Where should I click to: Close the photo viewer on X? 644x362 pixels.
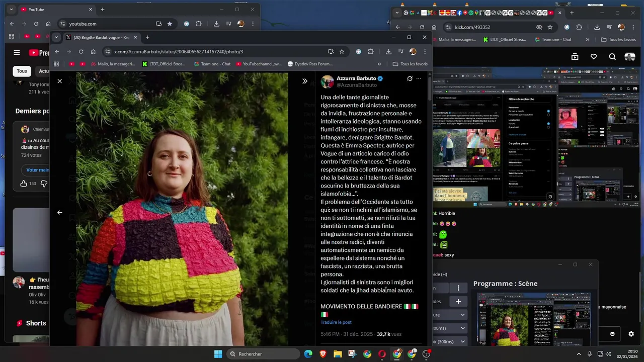pyautogui.click(x=59, y=81)
